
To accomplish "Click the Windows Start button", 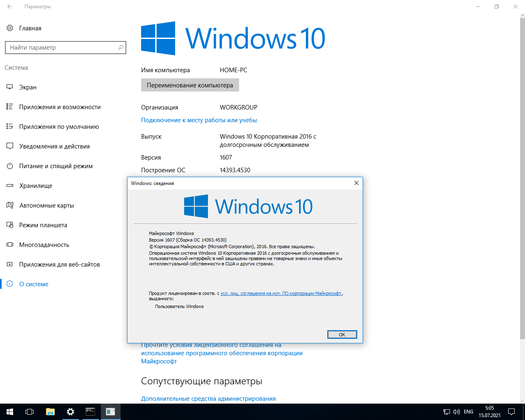I will point(10,412).
